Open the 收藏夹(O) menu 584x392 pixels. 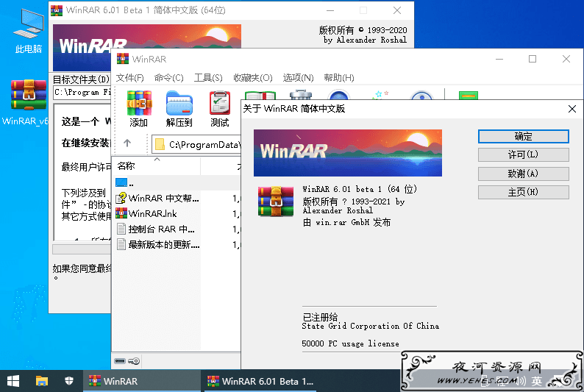(253, 77)
